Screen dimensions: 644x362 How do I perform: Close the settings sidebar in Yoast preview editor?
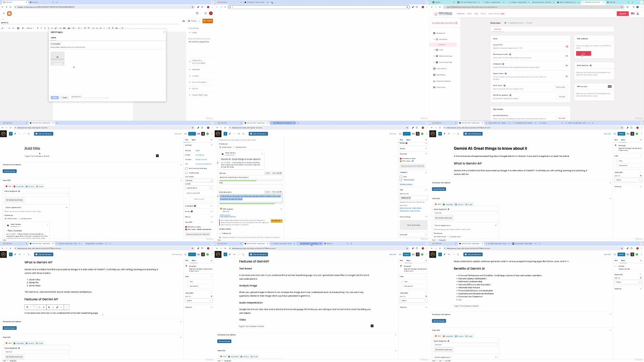point(426,140)
